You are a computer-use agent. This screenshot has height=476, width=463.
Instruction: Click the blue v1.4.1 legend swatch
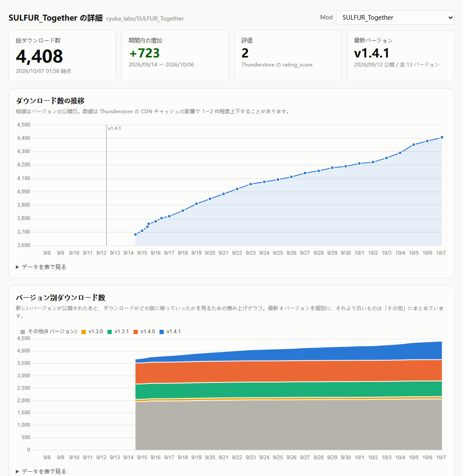coord(162,332)
